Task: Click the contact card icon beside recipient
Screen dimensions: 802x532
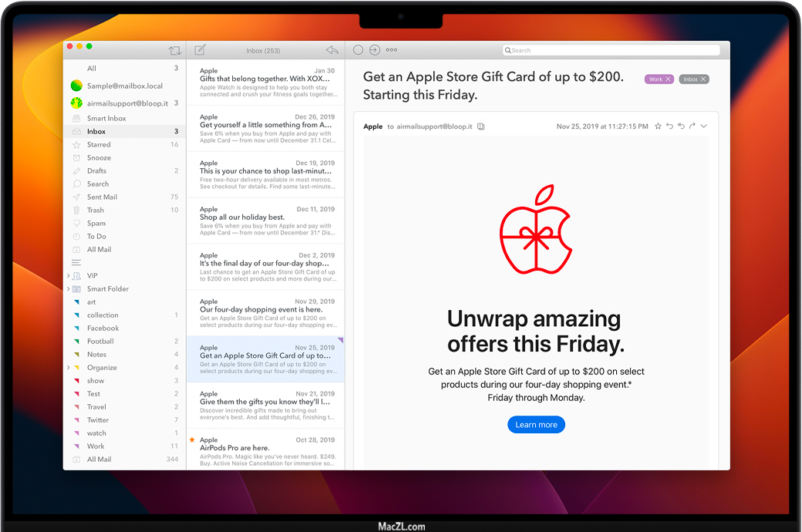Action: 480,126
